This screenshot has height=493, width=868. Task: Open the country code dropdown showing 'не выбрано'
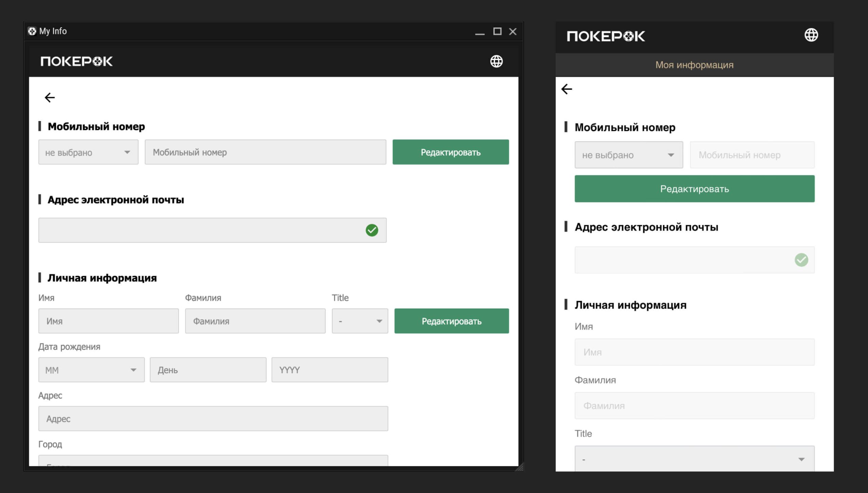(88, 152)
